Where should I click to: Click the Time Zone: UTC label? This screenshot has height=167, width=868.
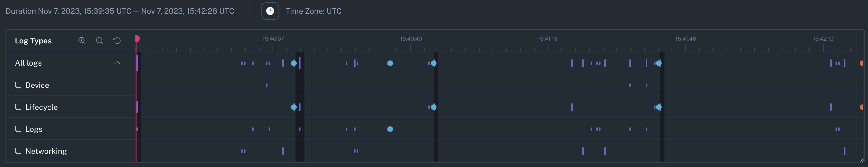point(313,11)
